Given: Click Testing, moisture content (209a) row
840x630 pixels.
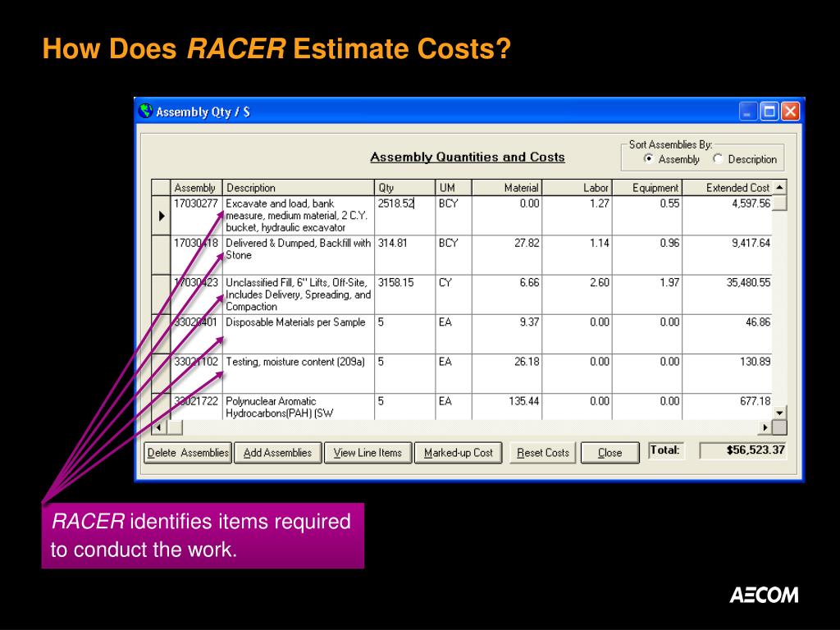Looking at the screenshot, I should (462, 373).
